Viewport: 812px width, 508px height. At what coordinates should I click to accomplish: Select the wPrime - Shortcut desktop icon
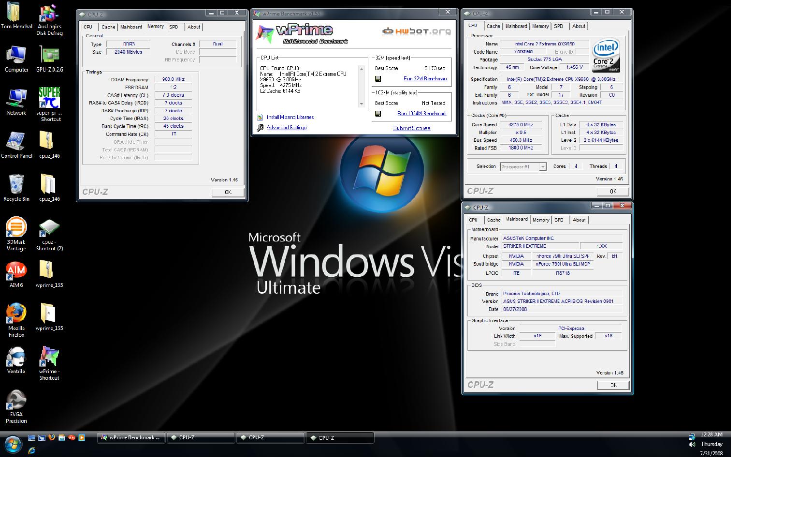(x=49, y=363)
